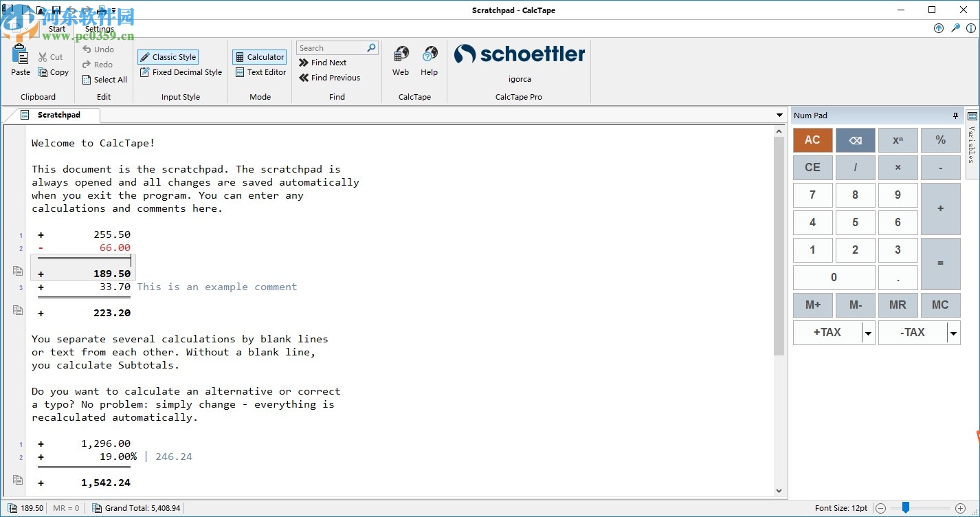980x517 pixels.
Task: Click the Redo button in Edit group
Action: point(98,65)
